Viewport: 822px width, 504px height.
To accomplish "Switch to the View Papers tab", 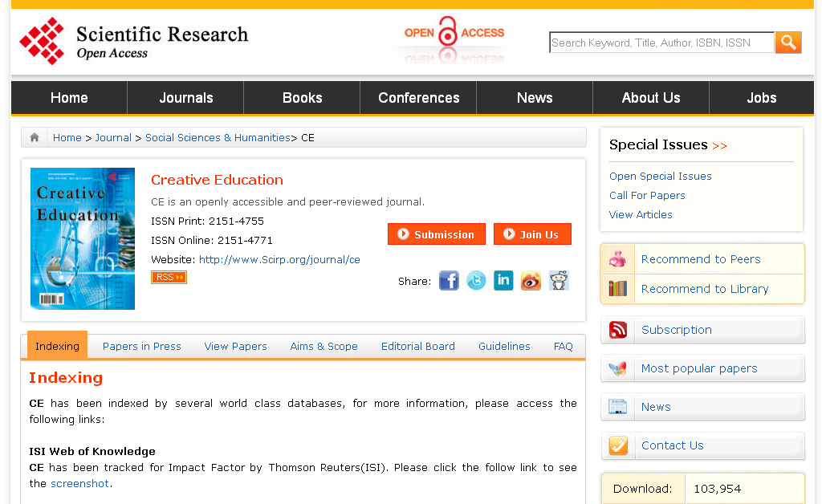I will pos(235,347).
